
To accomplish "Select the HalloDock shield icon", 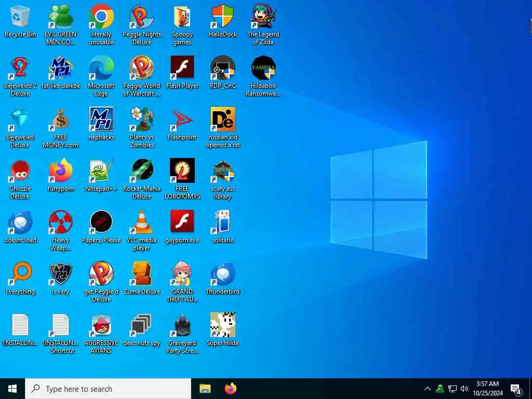I will coord(222,17).
